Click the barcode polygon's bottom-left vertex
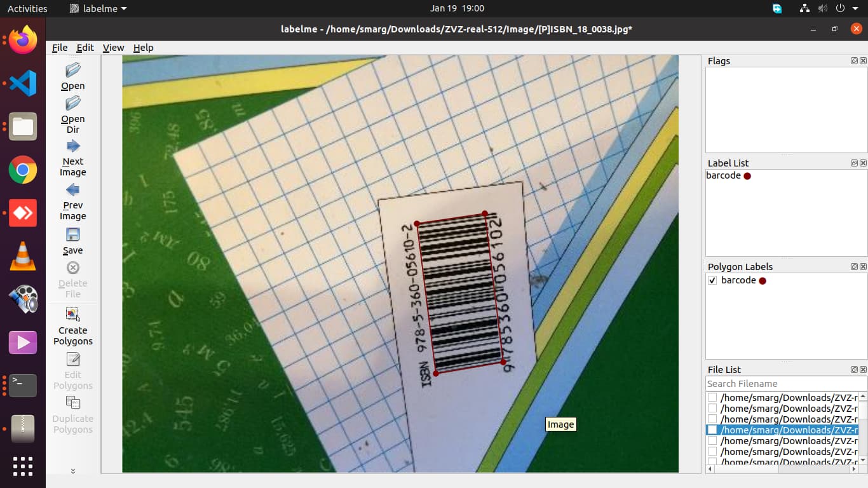868x488 pixels. point(436,374)
